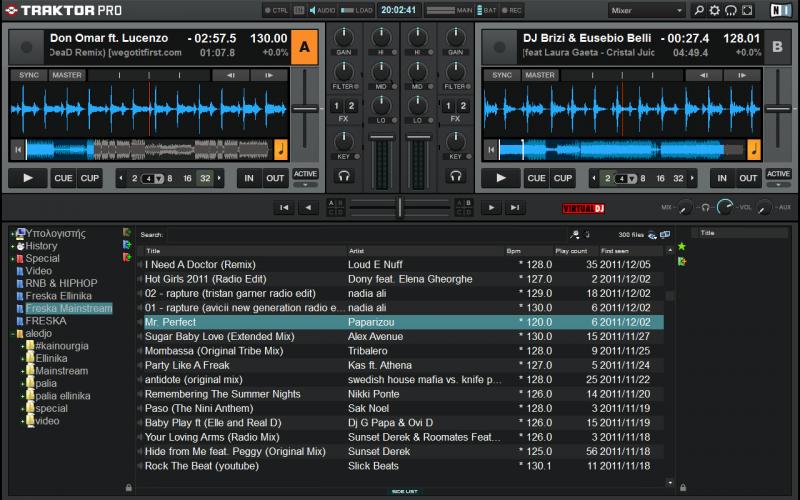Click the orange keylock note icon on Deck B
The width and height of the screenshot is (800, 500).
(x=753, y=150)
